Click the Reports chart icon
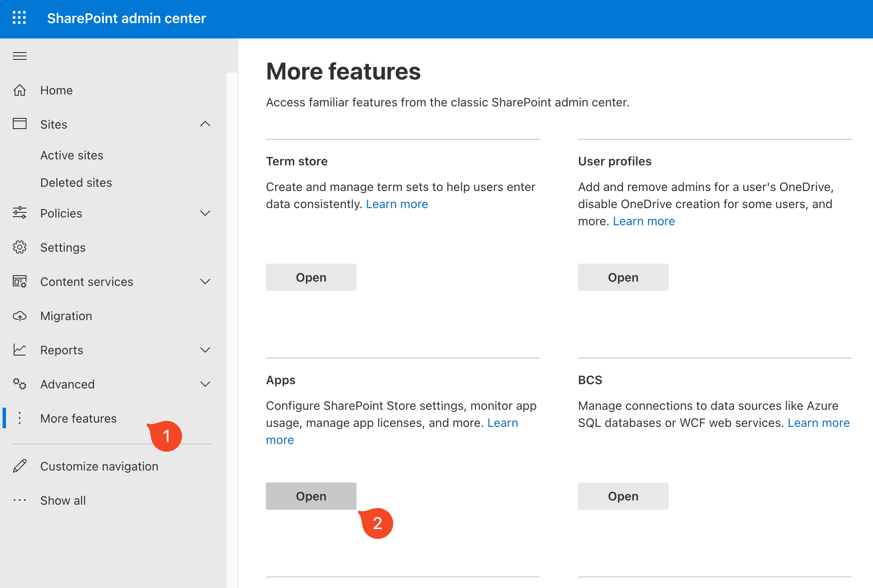 point(20,350)
